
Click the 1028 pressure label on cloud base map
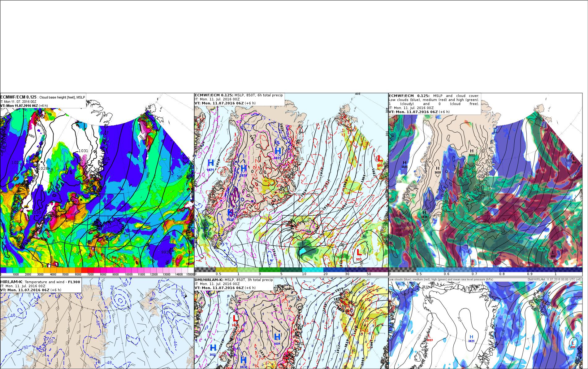[x=43, y=168]
